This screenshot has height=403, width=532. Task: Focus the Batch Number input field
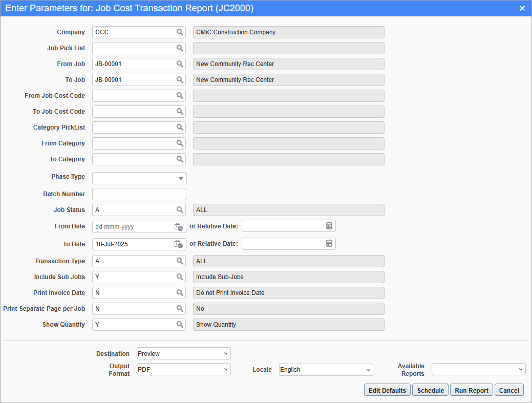[139, 194]
